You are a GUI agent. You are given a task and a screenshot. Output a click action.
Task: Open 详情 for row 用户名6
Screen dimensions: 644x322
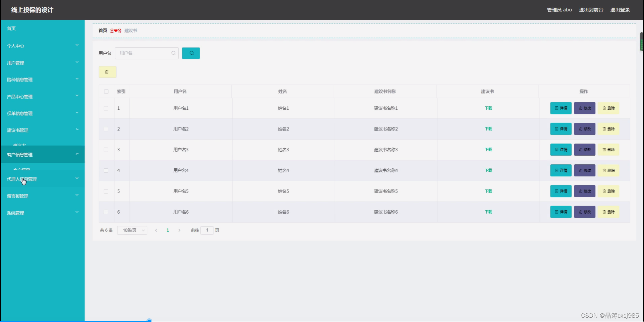click(x=561, y=212)
